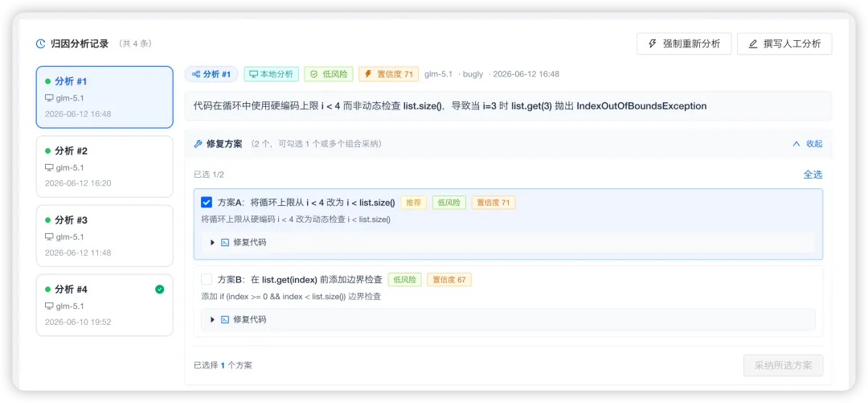Check the 方案B checkbox
This screenshot has width=868, height=403.
coord(207,279)
